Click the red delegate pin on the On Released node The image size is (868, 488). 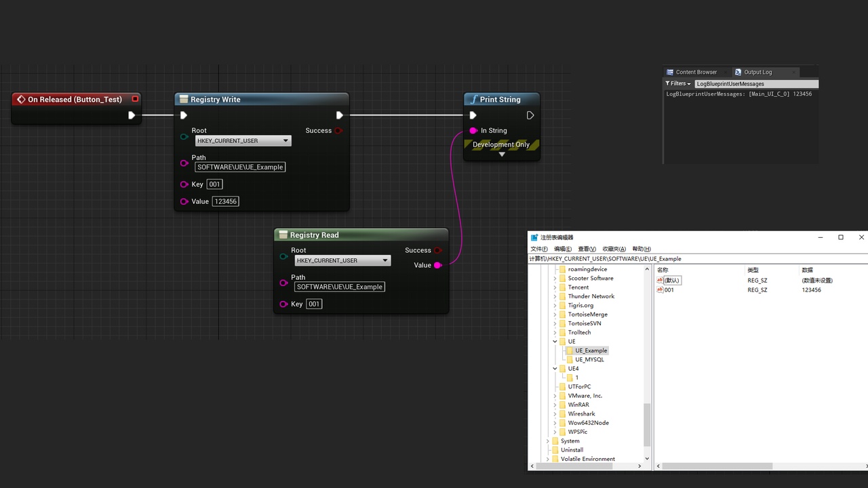click(x=135, y=99)
